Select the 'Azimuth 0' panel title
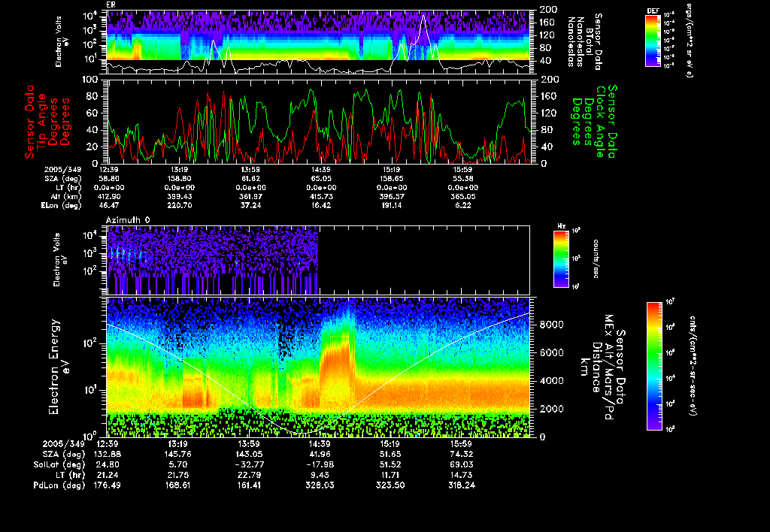This screenshot has width=770, height=532. tap(128, 220)
